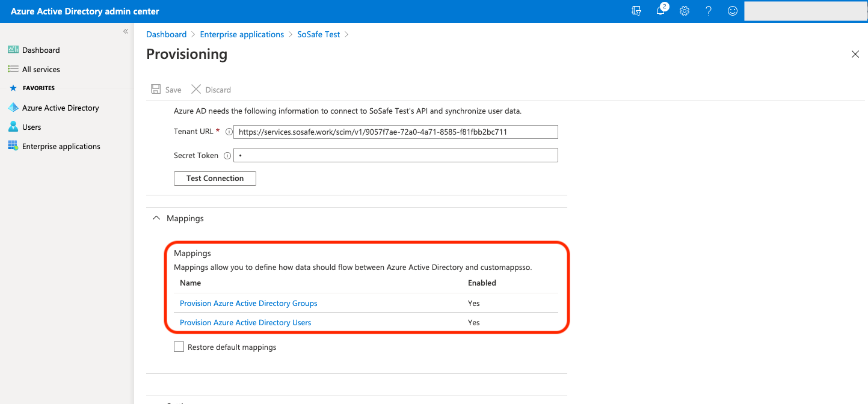Open Provision Azure Active Directory Users mapping
The image size is (868, 404).
[245, 322]
